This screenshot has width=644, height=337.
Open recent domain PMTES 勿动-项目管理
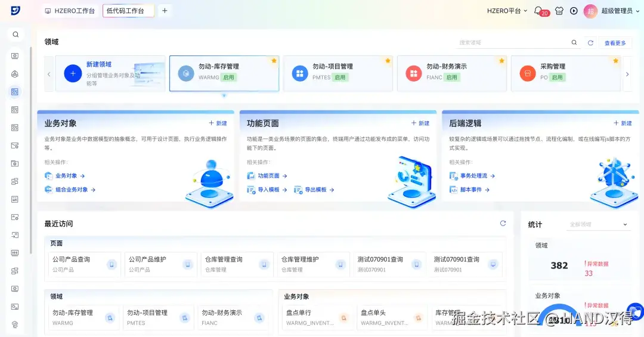[158, 318]
